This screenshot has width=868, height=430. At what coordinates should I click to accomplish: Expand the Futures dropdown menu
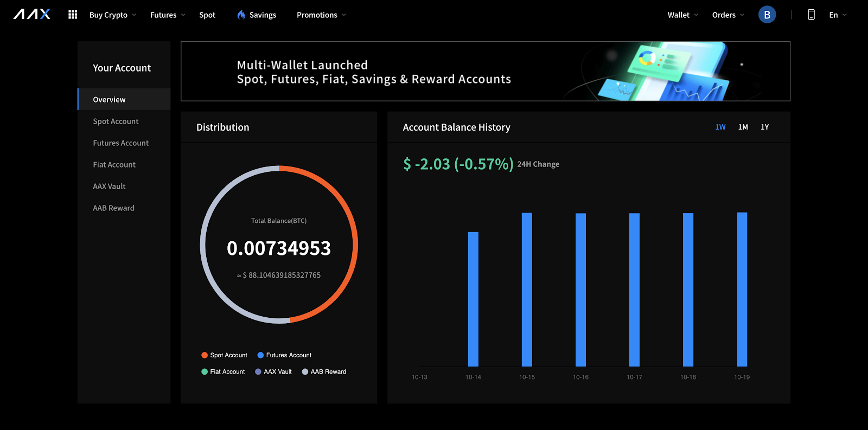click(168, 15)
